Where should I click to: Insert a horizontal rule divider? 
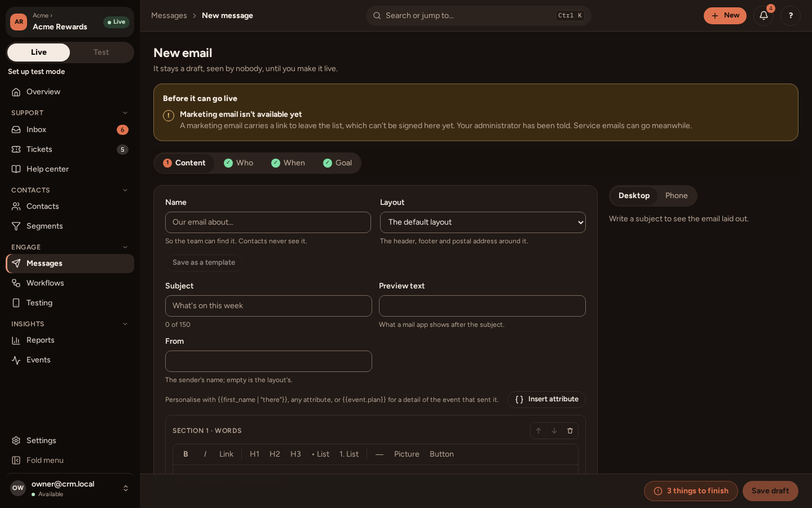[379, 454]
